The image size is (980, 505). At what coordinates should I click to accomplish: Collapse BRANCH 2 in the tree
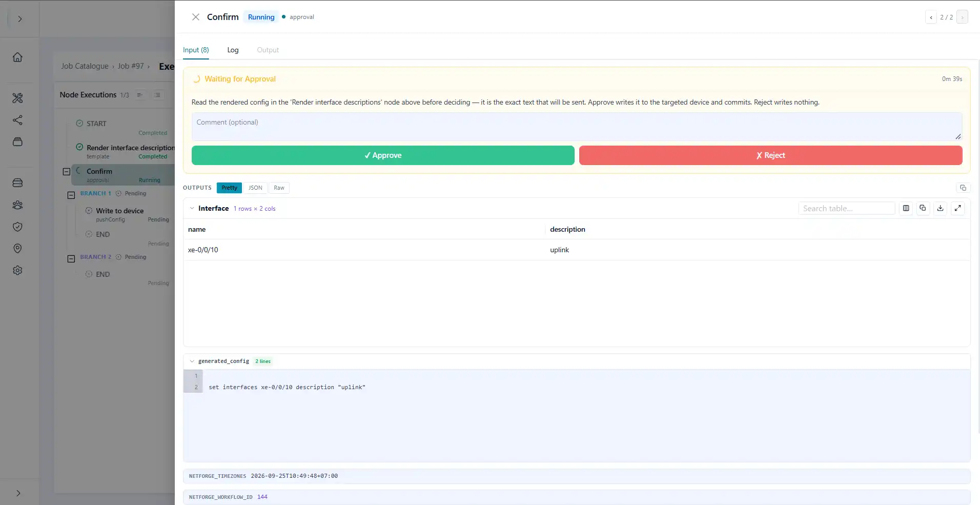click(x=71, y=259)
